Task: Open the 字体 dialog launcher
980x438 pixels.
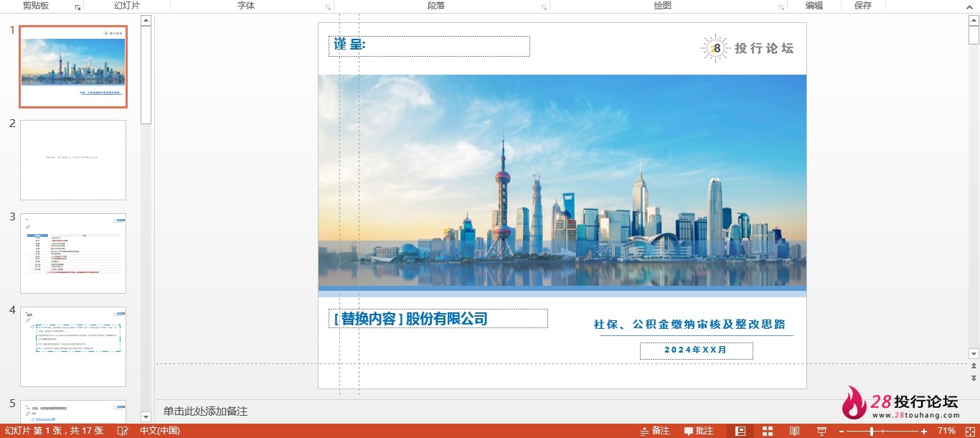Action: coord(328,7)
